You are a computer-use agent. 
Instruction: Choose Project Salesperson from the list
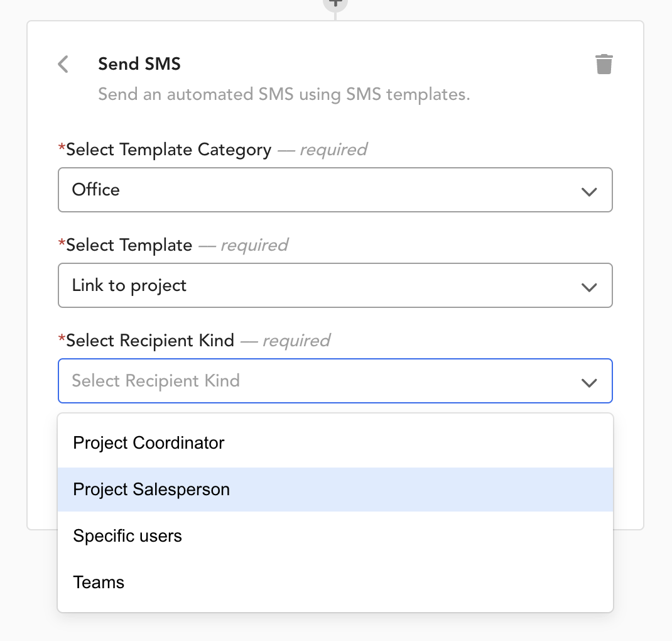[x=335, y=489]
